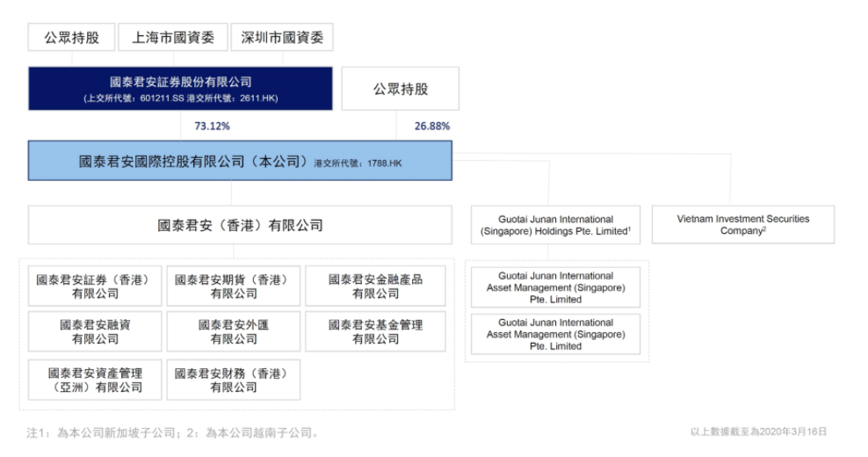Image resolution: width=868 pixels, height=457 pixels.
Task: Click the 73.12% shareholding label
Action: [x=212, y=127]
